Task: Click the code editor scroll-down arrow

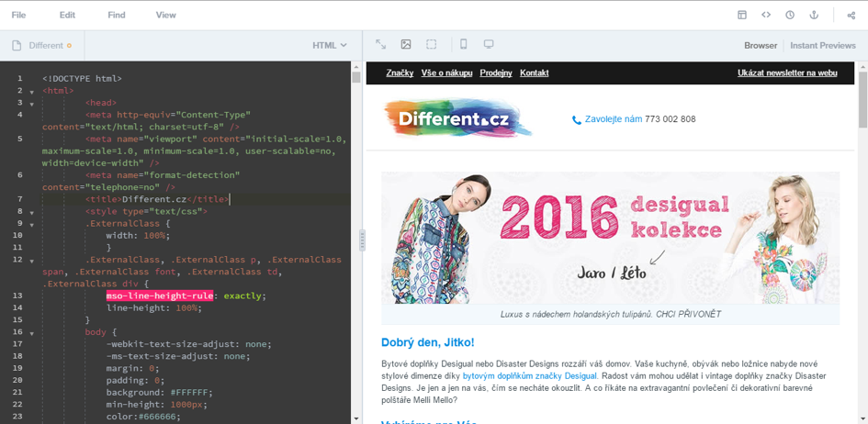Action: [356, 419]
